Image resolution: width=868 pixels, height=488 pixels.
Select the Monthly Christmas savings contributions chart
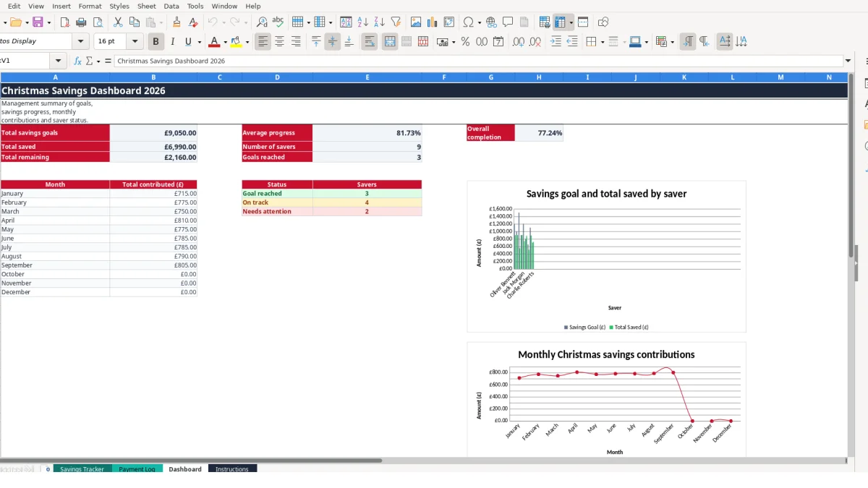[x=606, y=400]
